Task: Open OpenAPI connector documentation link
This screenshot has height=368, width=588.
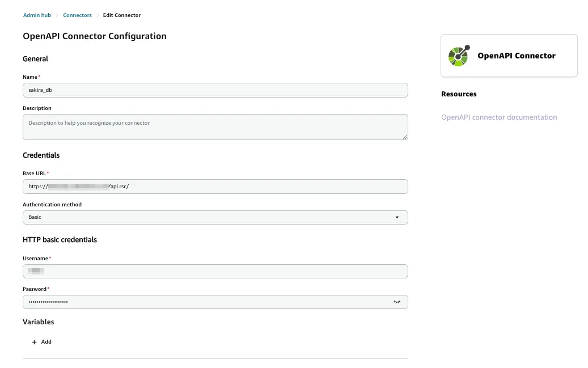Action: tap(499, 117)
